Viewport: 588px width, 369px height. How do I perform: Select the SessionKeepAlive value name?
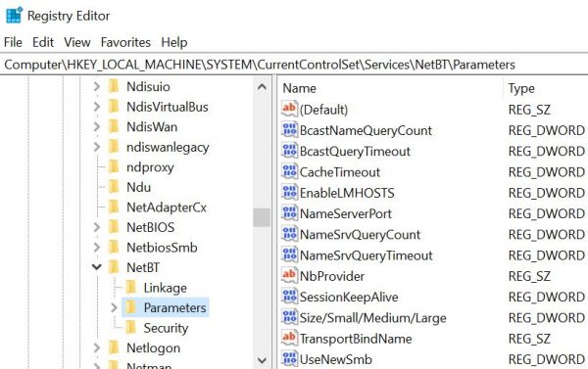[349, 297]
